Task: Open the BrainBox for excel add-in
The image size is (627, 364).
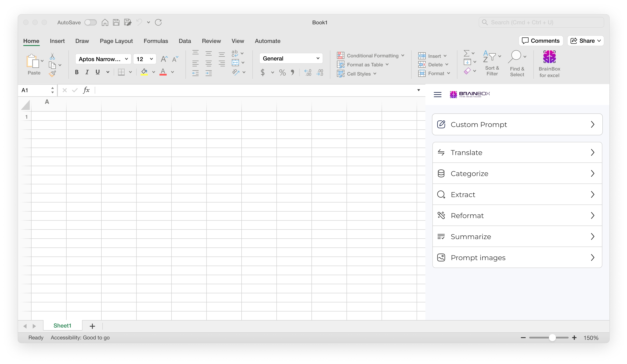Action: tap(549, 64)
